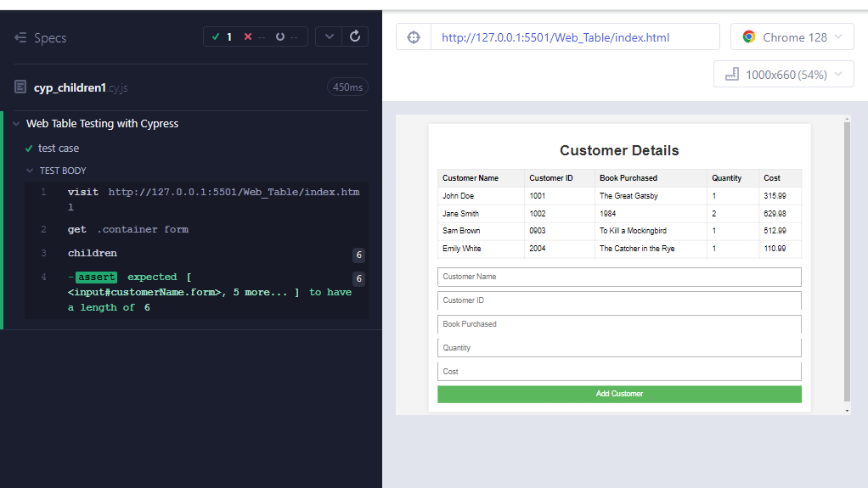The height and width of the screenshot is (488, 868).
Task: Click the Chrome browser logo icon
Action: (749, 37)
